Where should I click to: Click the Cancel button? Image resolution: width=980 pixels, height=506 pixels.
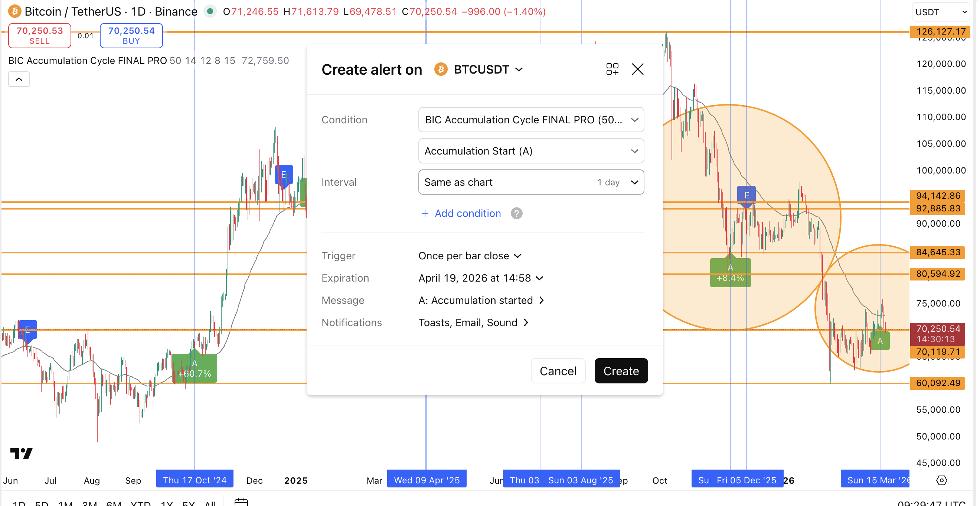tap(557, 371)
